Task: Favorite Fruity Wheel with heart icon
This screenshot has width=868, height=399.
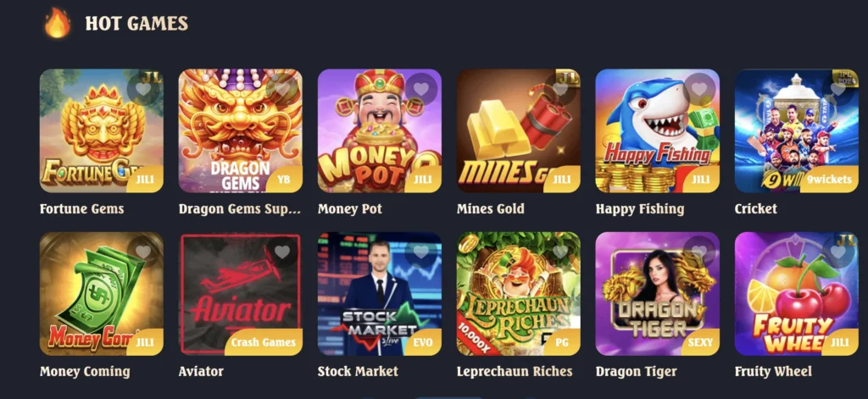Action: [838, 252]
